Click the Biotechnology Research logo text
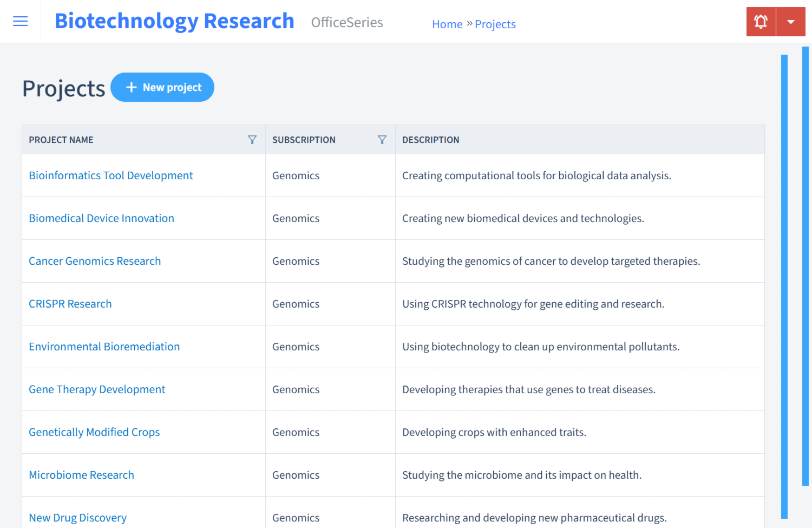812x528 pixels. point(174,21)
